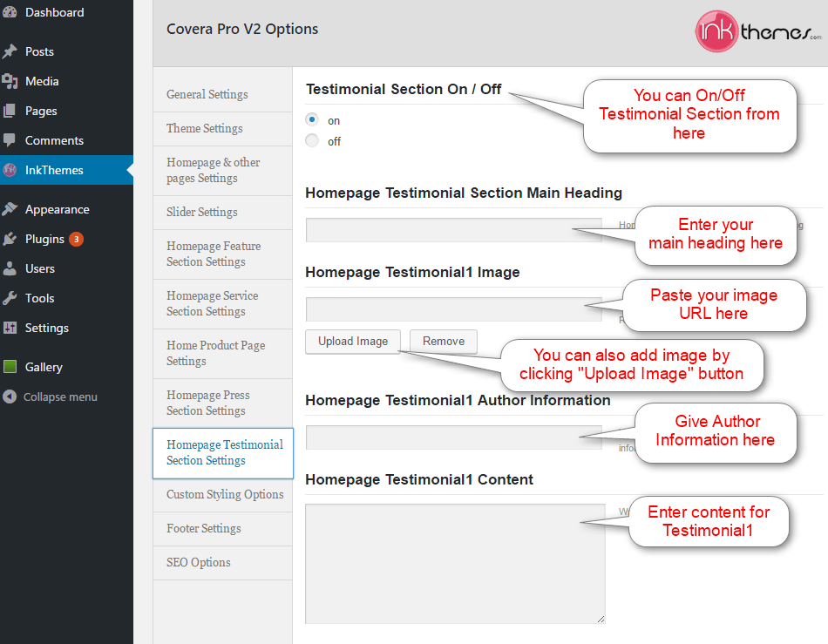Click the InkThemes round logo icon in sidebar

(10, 170)
